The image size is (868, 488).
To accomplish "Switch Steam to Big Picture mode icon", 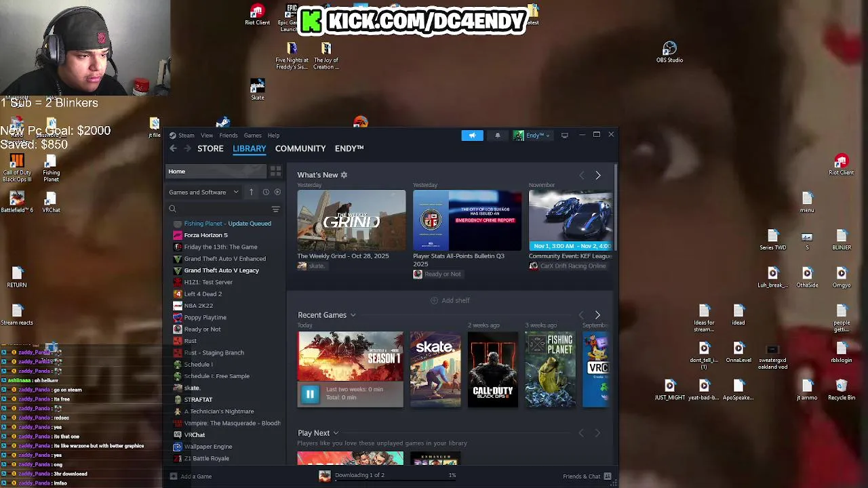I will 564,136.
